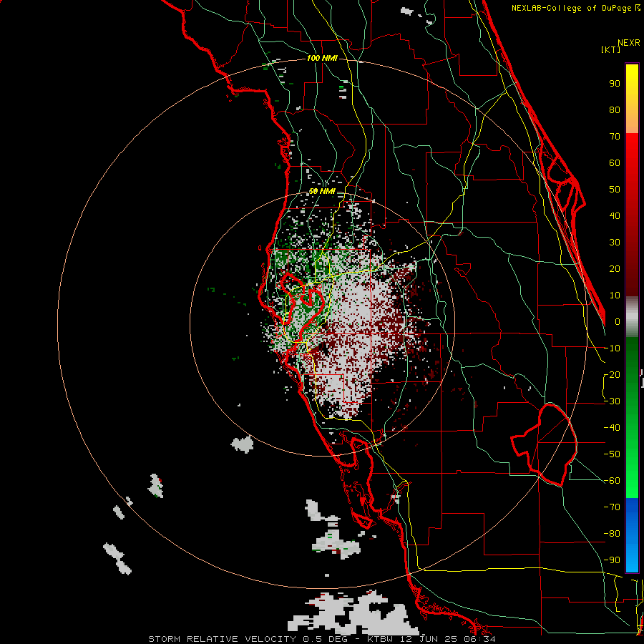
Task: Click the positive 10 scale value
Action: pyautogui.click(x=615, y=296)
